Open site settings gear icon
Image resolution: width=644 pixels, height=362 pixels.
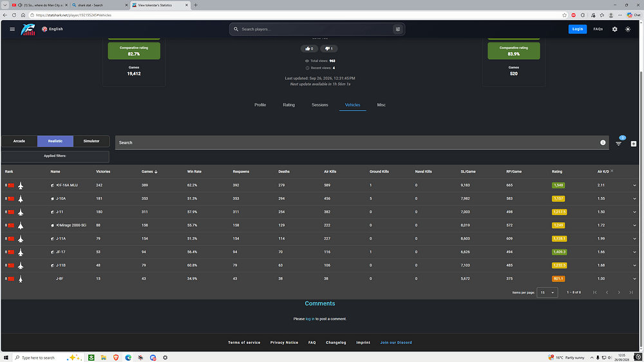pyautogui.click(x=615, y=29)
